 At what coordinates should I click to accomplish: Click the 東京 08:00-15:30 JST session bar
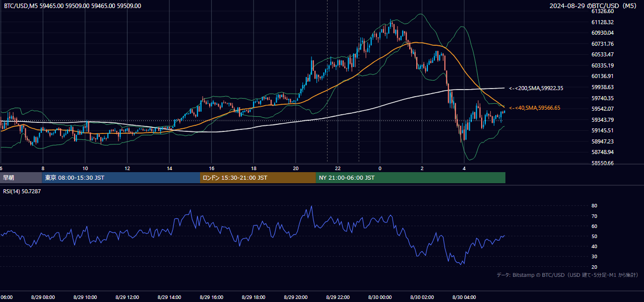click(x=121, y=178)
